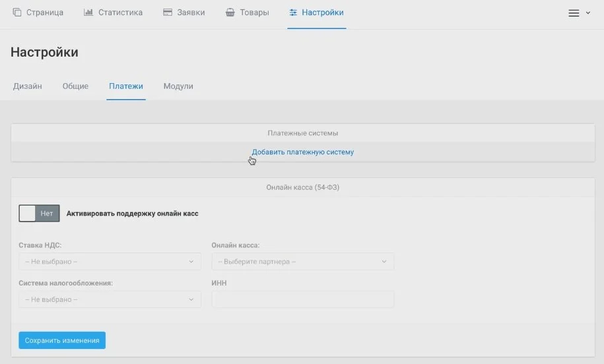
Task: Focus the ИНН input field
Action: (x=303, y=299)
